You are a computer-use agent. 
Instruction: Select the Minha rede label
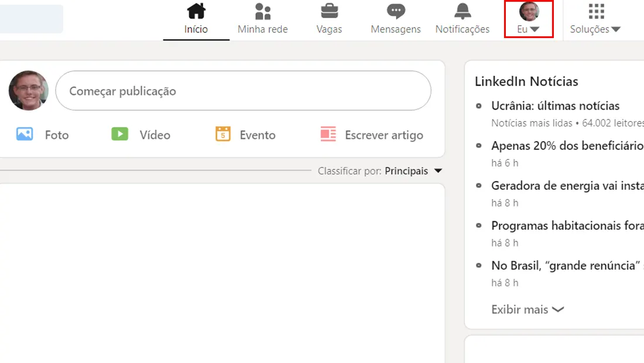coord(263,29)
